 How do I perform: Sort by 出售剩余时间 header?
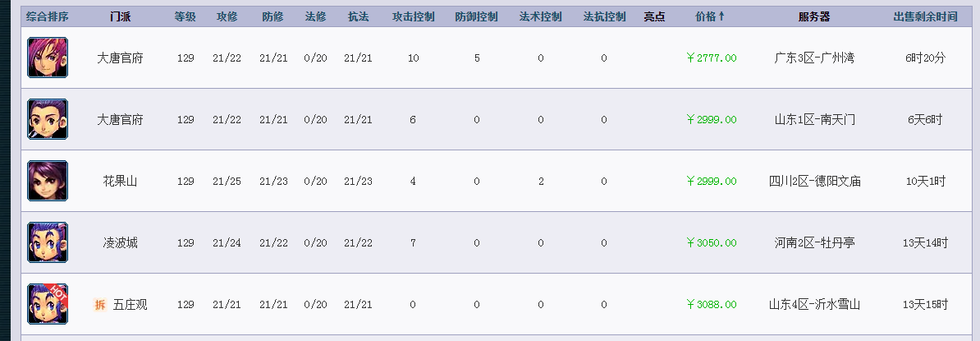point(925,17)
